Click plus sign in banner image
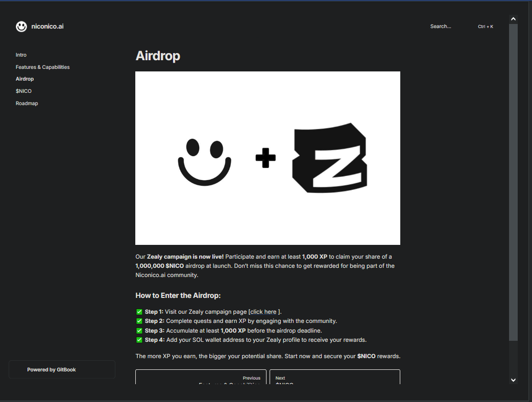This screenshot has width=532, height=402. click(265, 158)
